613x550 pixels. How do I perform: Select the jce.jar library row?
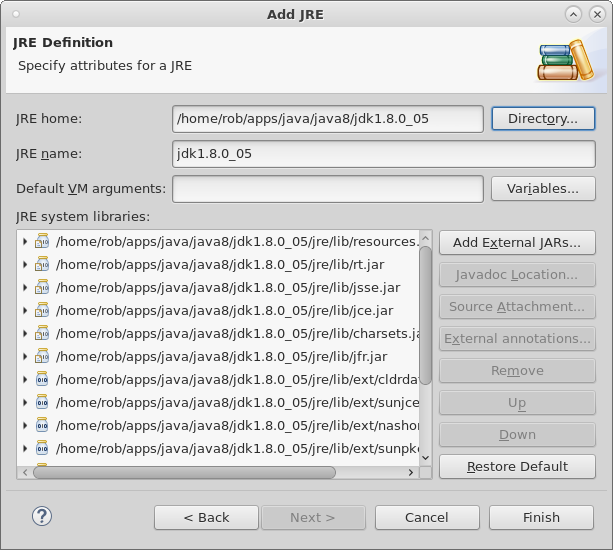click(224, 311)
